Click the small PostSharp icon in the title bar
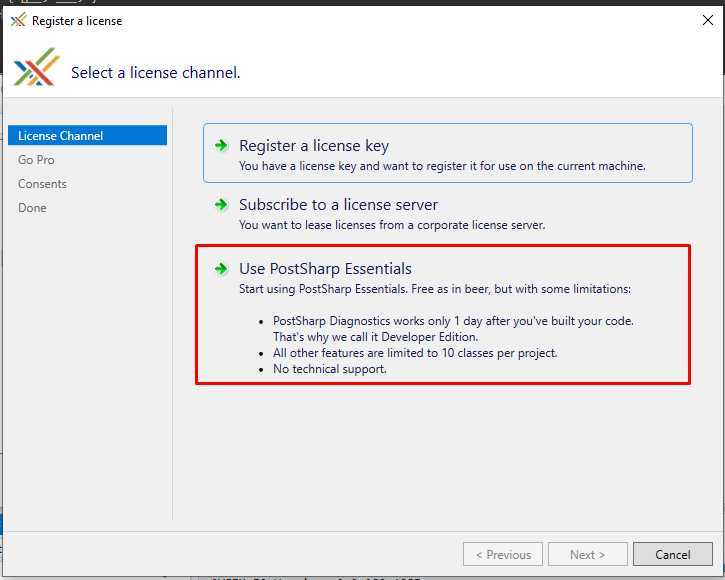Screen dimensions: 725x580 (18, 20)
